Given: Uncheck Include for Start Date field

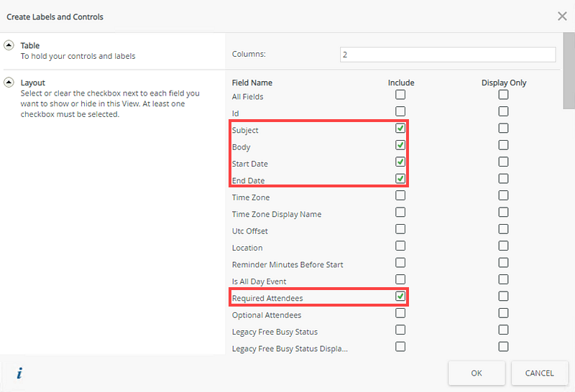Looking at the screenshot, I should tap(400, 162).
